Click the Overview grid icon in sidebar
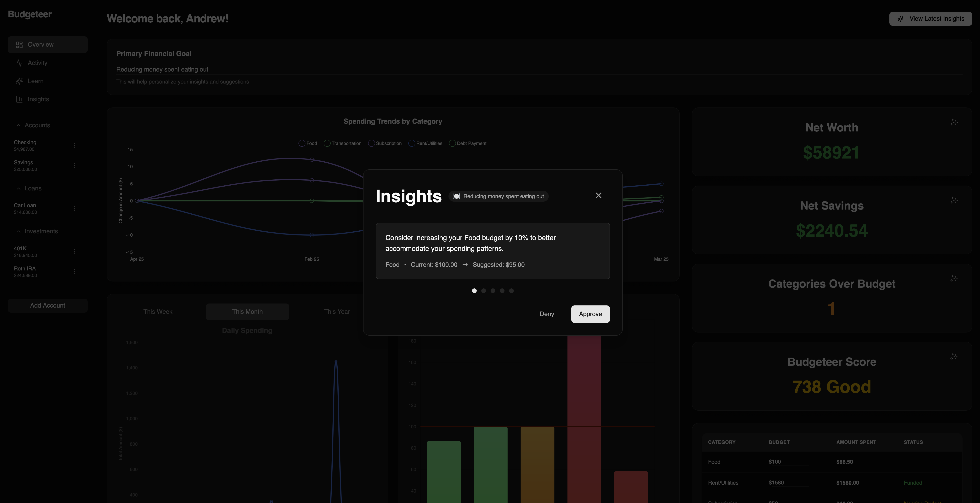 click(x=19, y=44)
